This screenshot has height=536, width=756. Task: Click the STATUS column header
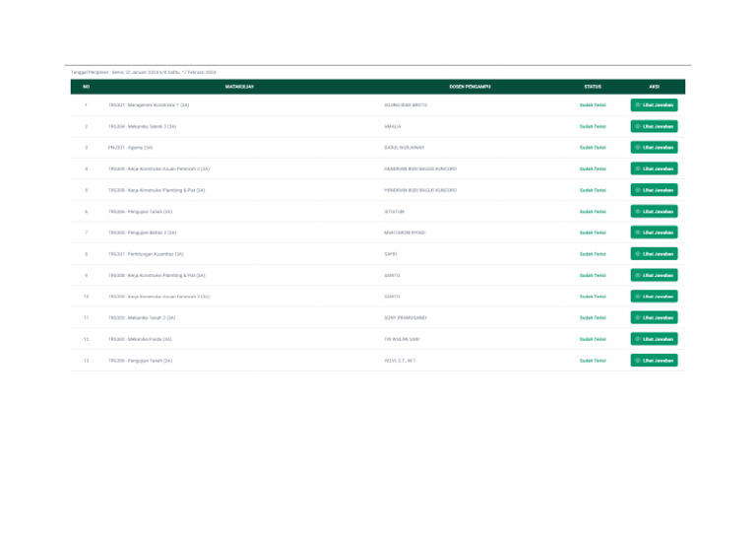click(593, 87)
